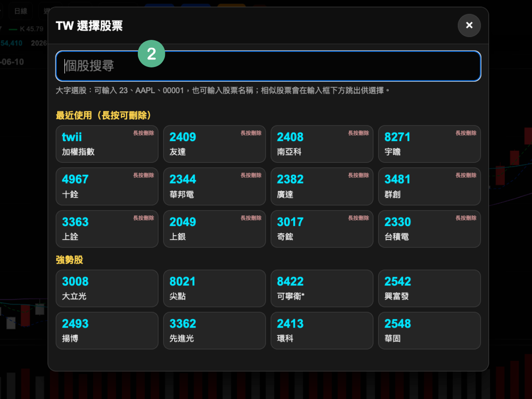Open strong stock 3362 先進光

[215, 331]
